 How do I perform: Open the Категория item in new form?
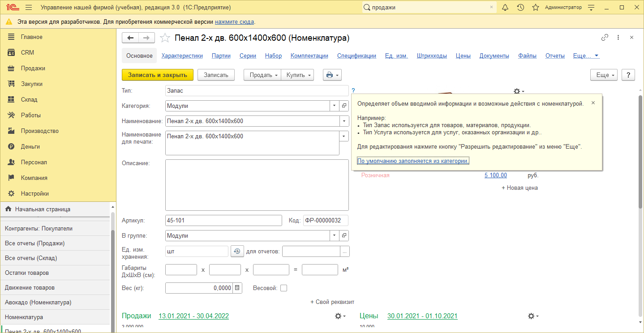click(344, 106)
